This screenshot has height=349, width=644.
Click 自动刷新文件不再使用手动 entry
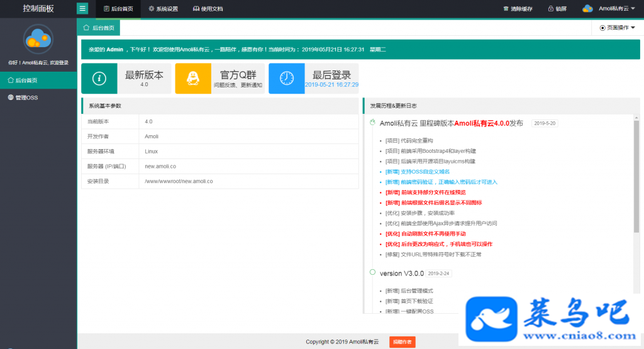click(x=426, y=234)
